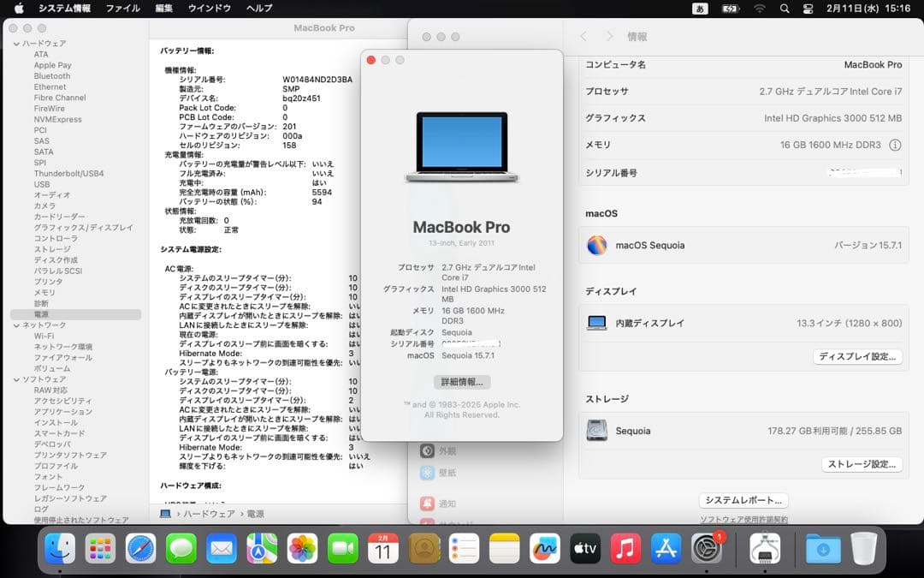Launch the Apple TV app from the Dock
924x578 pixels.
click(585, 549)
